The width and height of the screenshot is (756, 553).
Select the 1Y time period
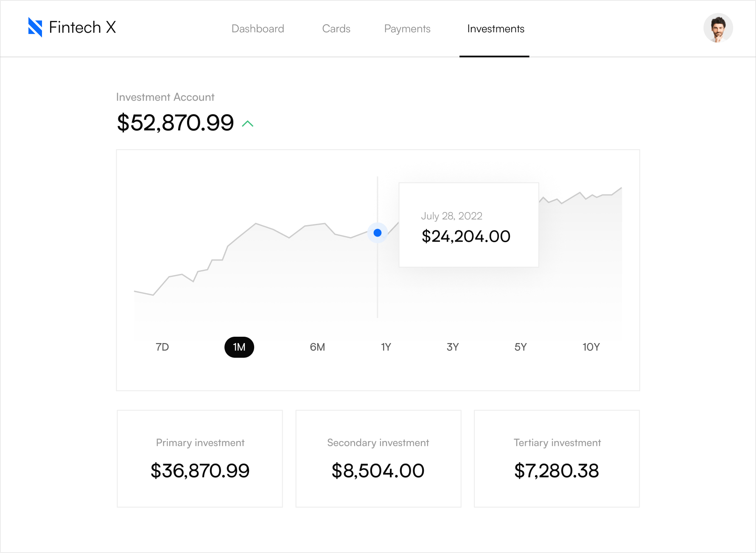point(386,347)
